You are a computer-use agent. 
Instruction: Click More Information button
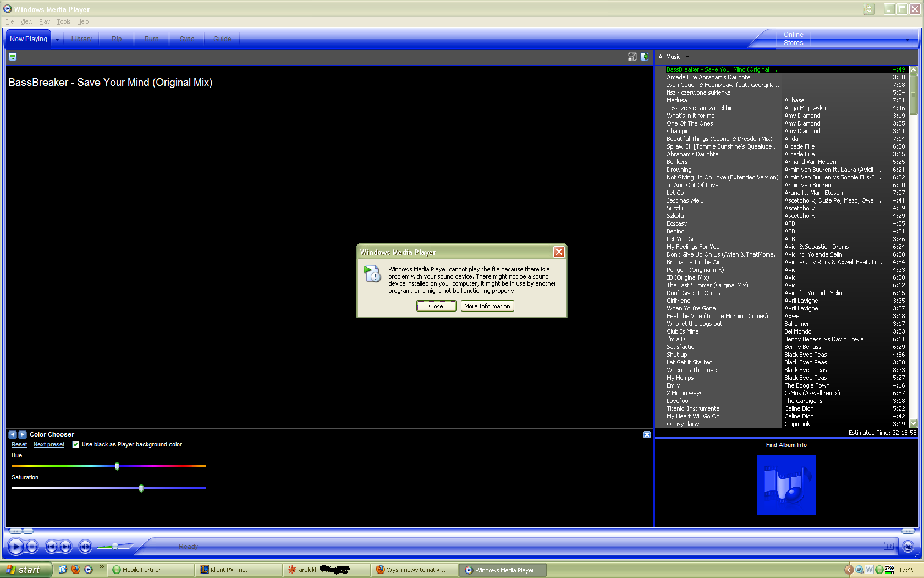487,306
